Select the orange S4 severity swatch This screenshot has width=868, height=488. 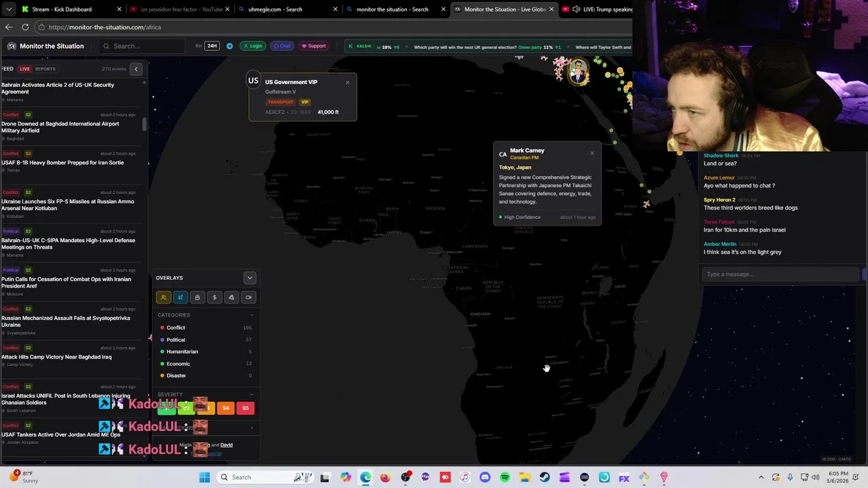226,408
